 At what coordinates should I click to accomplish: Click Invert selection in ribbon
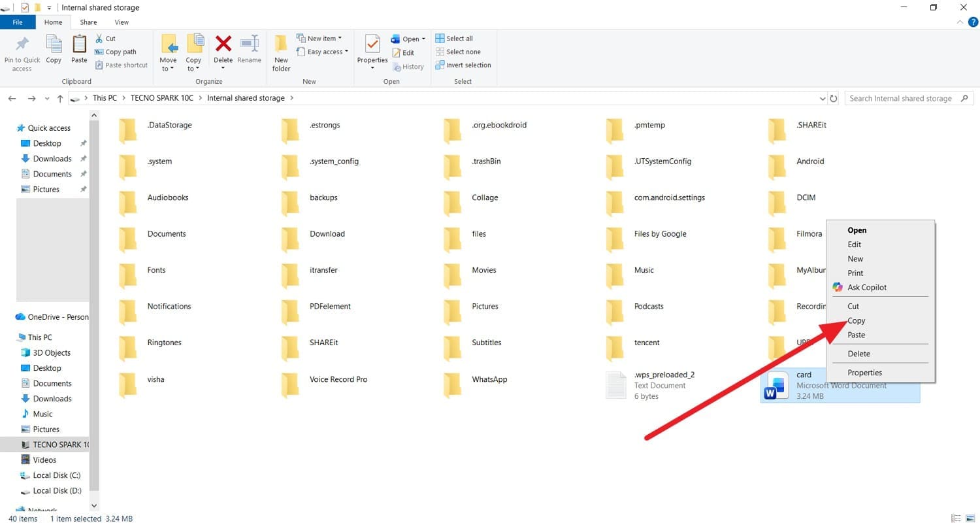(463, 65)
